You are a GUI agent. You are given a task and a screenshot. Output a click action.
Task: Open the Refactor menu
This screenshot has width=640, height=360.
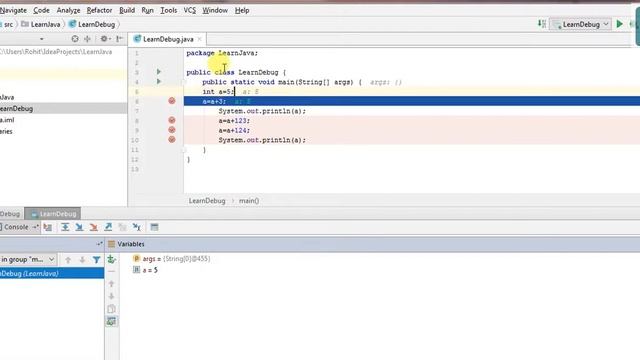coord(99,10)
